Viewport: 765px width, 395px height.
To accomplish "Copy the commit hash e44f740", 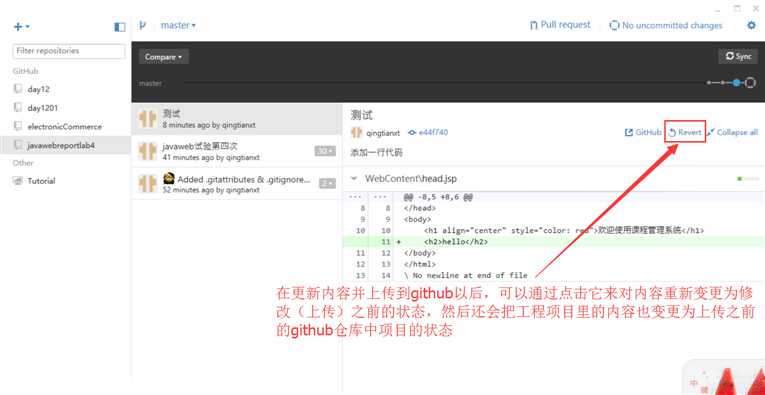I will [x=433, y=133].
